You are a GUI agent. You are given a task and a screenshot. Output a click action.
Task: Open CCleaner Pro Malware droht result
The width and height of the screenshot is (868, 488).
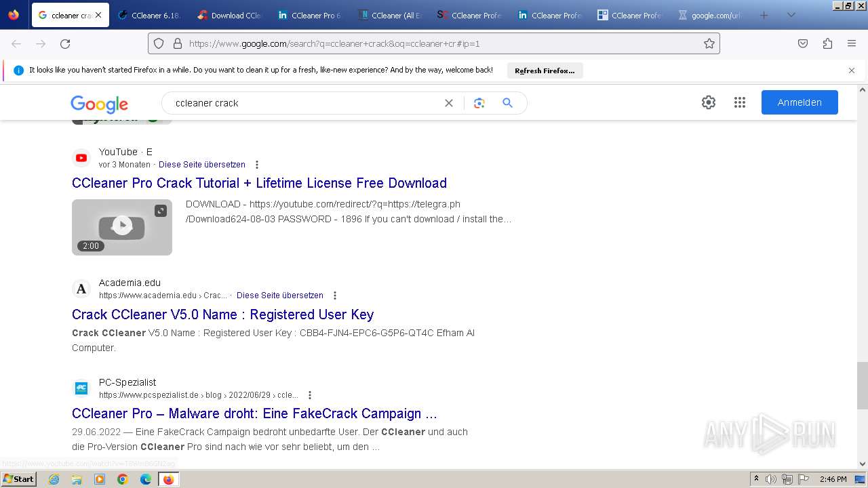click(x=254, y=413)
